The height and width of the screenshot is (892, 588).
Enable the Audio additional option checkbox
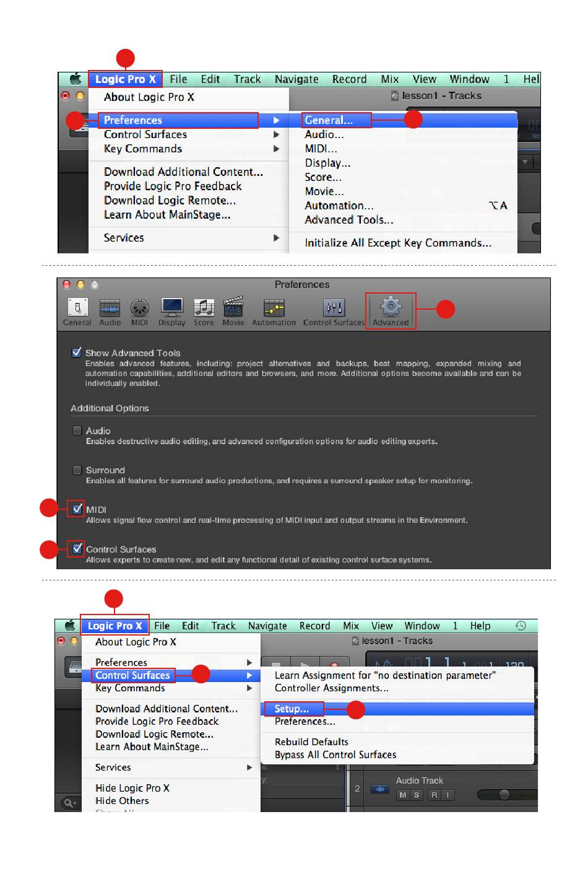pyautogui.click(x=77, y=431)
